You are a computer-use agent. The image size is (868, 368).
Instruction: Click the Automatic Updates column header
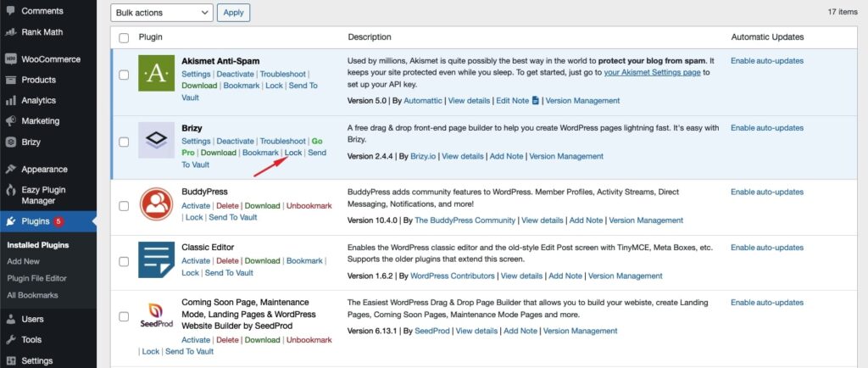click(767, 37)
